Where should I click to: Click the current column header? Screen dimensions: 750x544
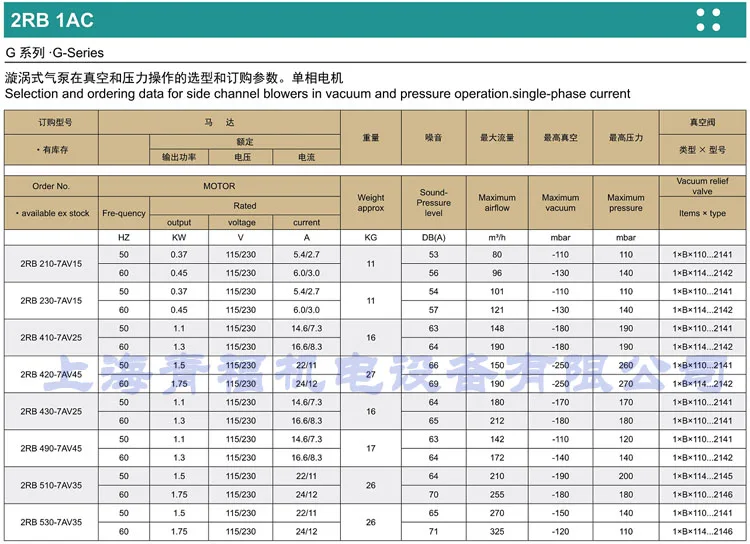point(307,222)
